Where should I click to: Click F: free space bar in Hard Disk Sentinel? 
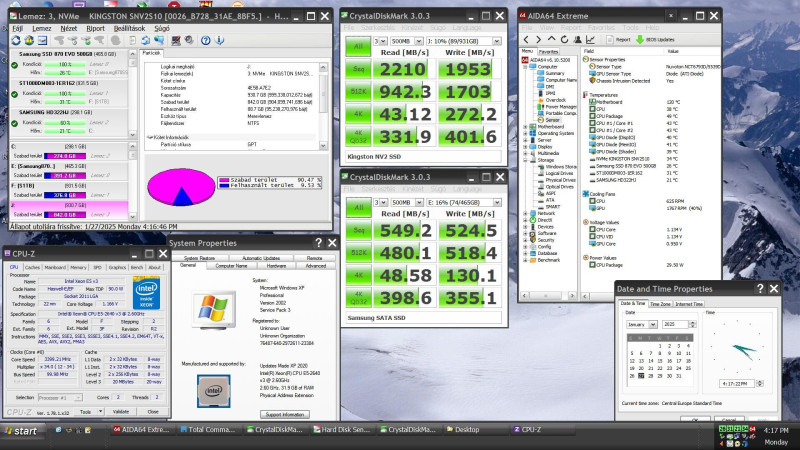click(65, 195)
